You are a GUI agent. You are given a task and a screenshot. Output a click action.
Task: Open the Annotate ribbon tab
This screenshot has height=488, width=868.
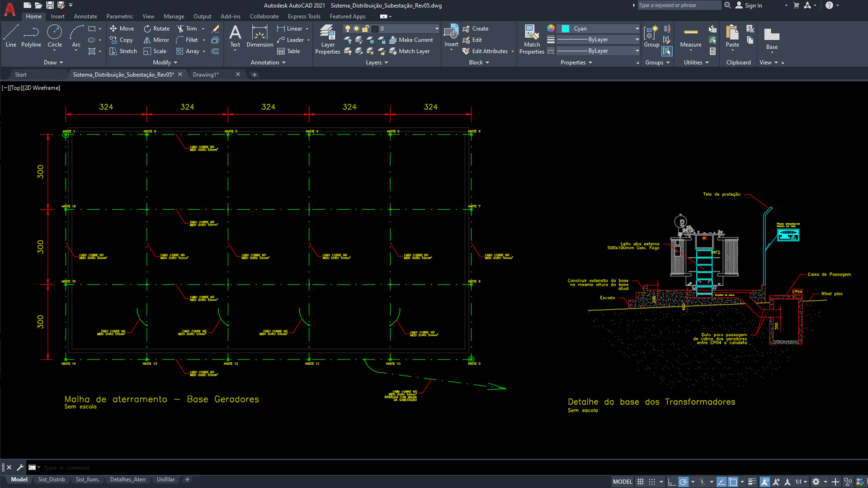click(x=85, y=16)
